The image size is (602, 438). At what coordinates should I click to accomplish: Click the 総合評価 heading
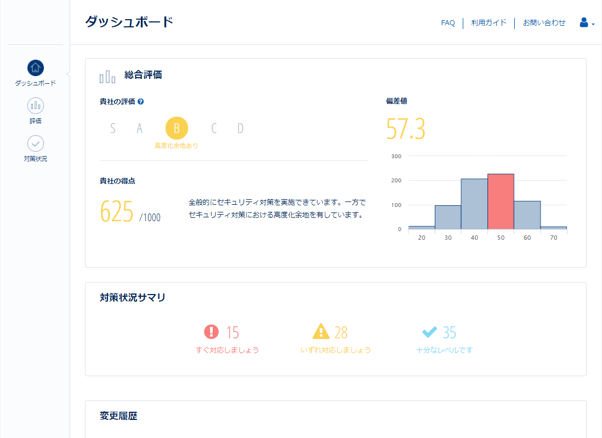click(x=143, y=75)
